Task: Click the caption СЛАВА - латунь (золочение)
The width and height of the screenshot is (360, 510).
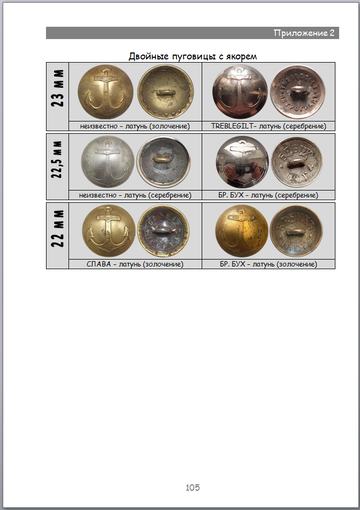Action: pyautogui.click(x=135, y=264)
